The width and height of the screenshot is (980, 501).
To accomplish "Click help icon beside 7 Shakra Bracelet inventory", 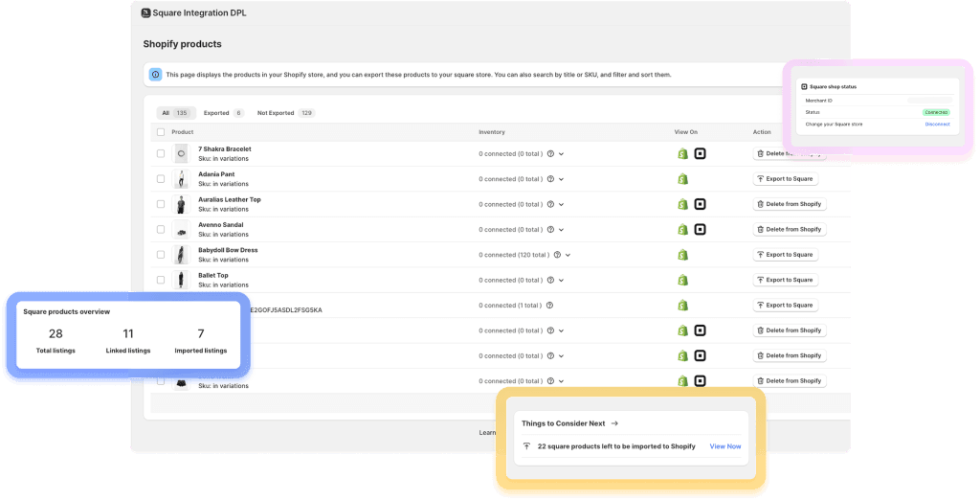I will (x=550, y=154).
